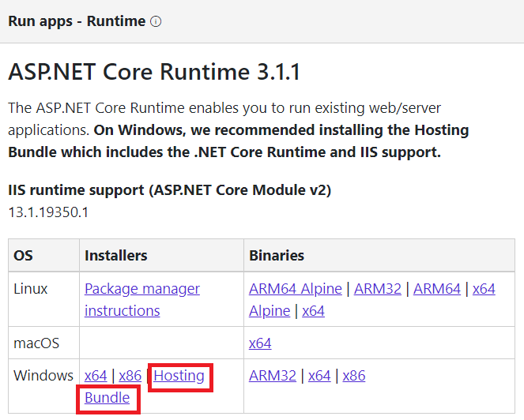Download the Linux ARM32 binary
Image resolution: width=524 pixels, height=420 pixels.
click(378, 289)
